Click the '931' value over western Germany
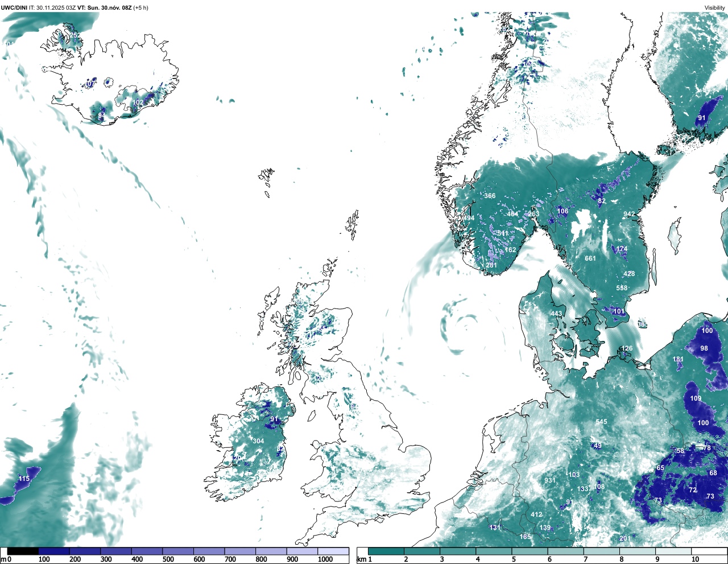Viewport: 728px width, 564px height. [549, 480]
